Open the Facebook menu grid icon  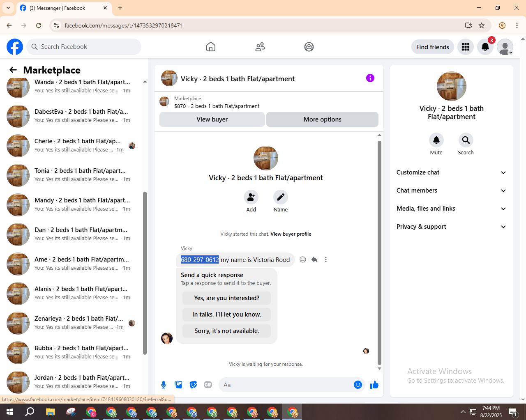(466, 47)
